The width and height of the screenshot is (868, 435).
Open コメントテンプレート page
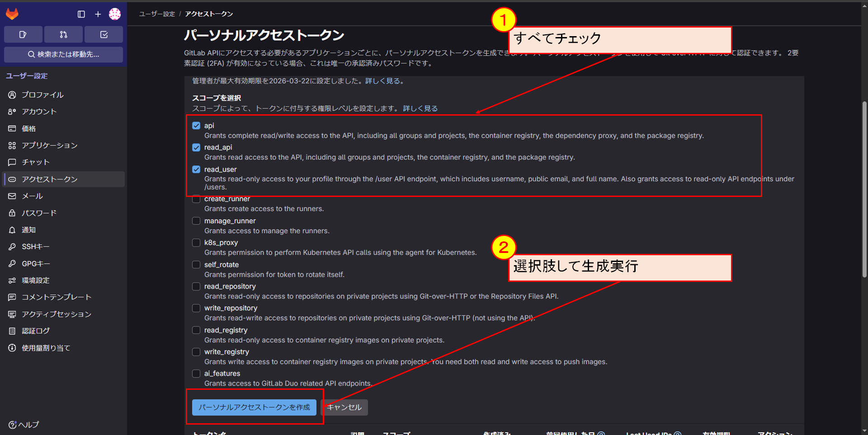coord(64,297)
